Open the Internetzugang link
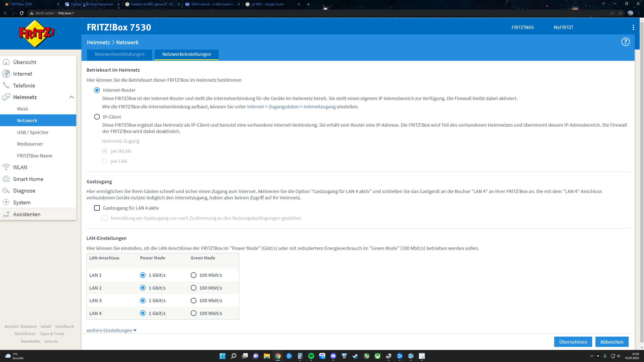 pyautogui.click(x=319, y=107)
